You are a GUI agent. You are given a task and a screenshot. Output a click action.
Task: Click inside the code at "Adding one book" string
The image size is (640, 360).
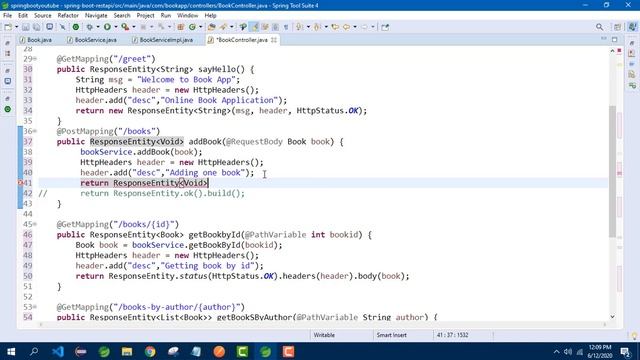pos(205,173)
